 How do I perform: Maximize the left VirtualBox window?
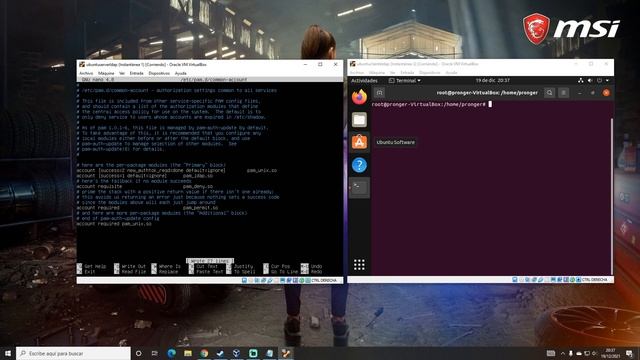coord(320,64)
